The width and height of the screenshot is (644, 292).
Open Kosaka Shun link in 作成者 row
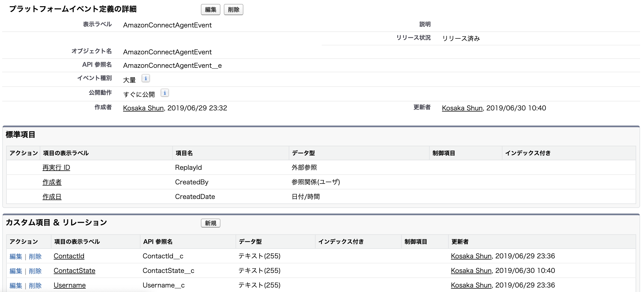(x=144, y=108)
